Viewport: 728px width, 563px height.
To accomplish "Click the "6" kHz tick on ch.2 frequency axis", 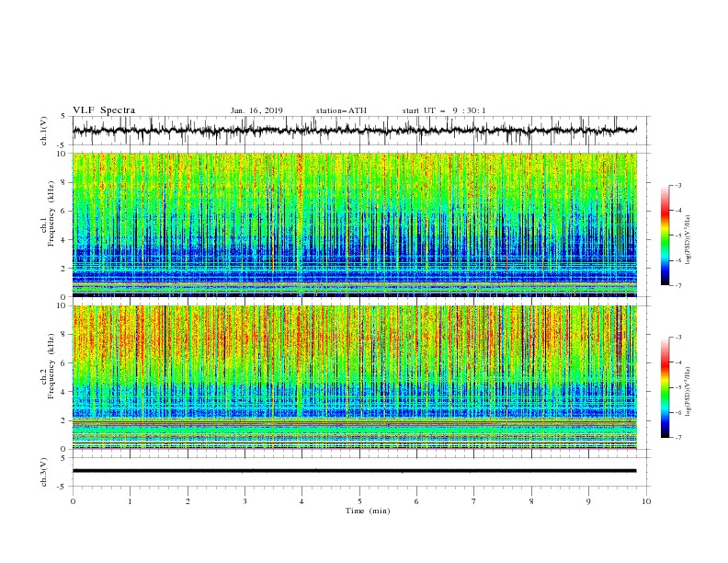I will (x=65, y=363).
